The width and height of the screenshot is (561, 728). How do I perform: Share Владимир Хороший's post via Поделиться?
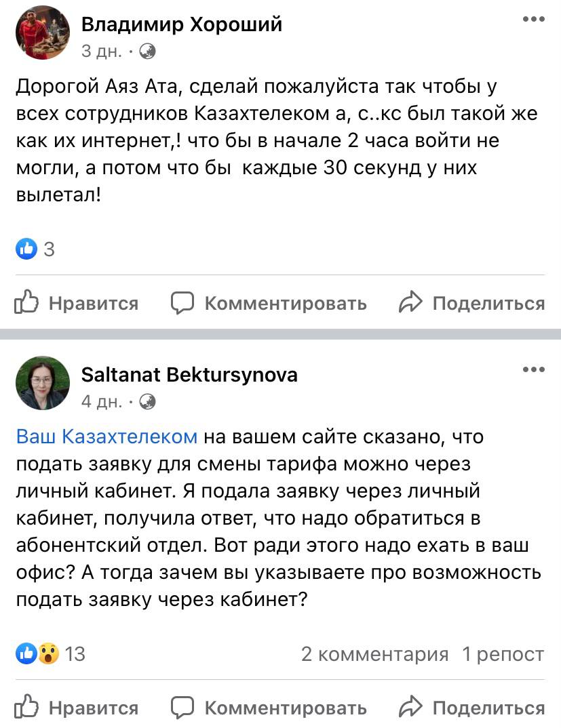tap(472, 303)
